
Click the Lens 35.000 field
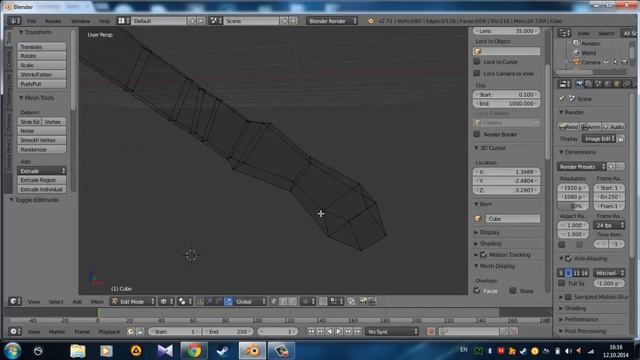point(507,31)
